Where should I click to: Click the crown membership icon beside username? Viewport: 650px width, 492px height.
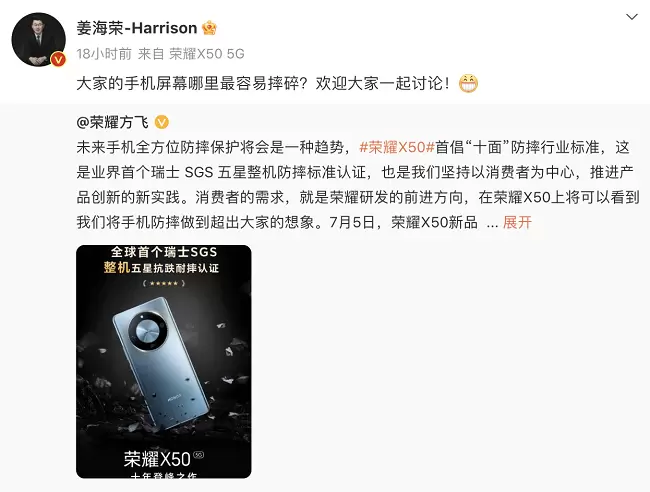(209, 28)
